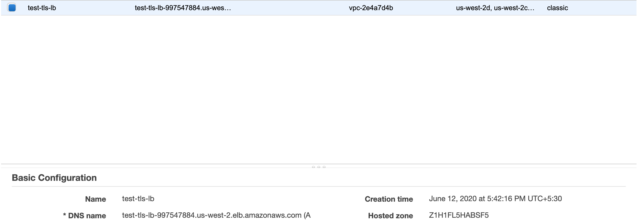Click the Z1H1FL5HABSF5 hosted zone value
Viewport: 644px width, 222px height.
tap(459, 215)
